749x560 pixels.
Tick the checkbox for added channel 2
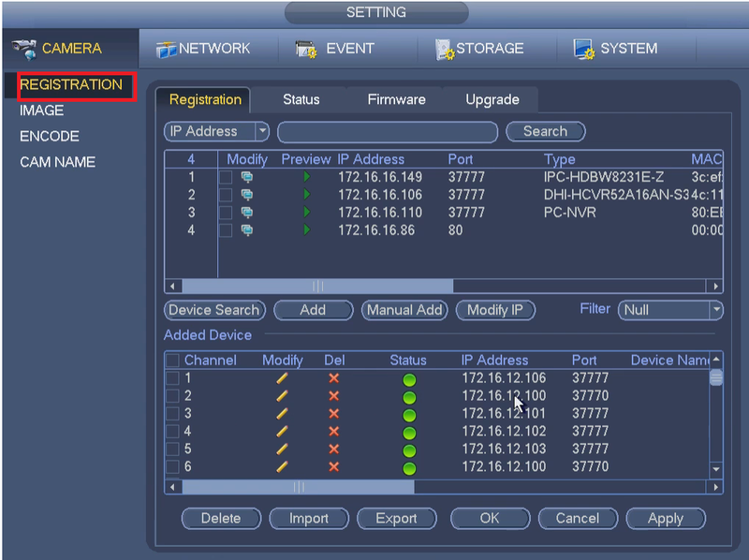tap(172, 396)
